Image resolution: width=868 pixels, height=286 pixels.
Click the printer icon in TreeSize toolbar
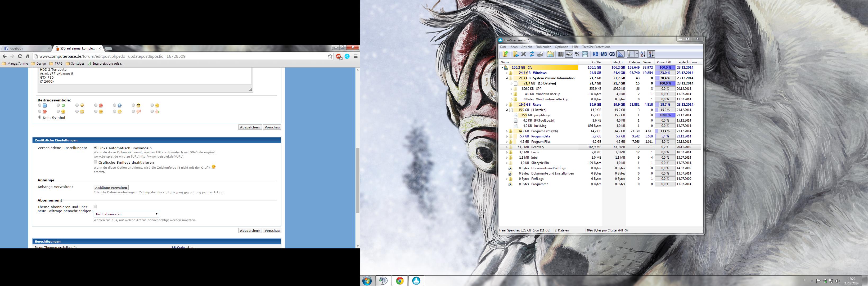click(540, 54)
